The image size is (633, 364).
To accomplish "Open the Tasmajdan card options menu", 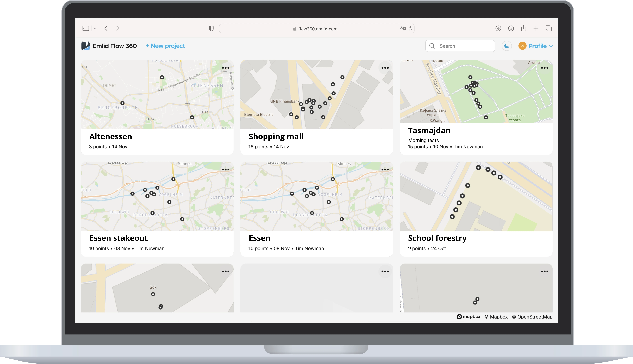I will click(545, 68).
